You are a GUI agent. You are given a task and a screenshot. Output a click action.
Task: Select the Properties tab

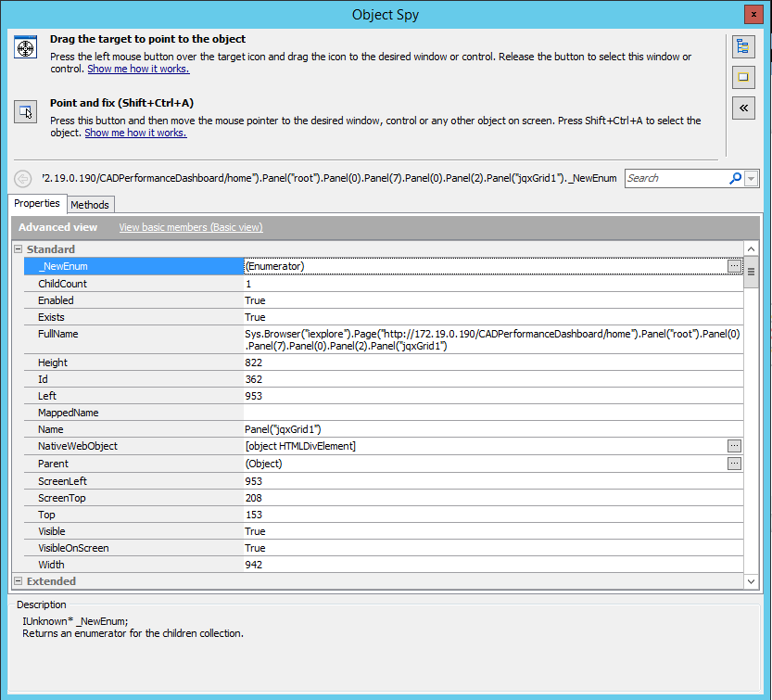point(37,203)
